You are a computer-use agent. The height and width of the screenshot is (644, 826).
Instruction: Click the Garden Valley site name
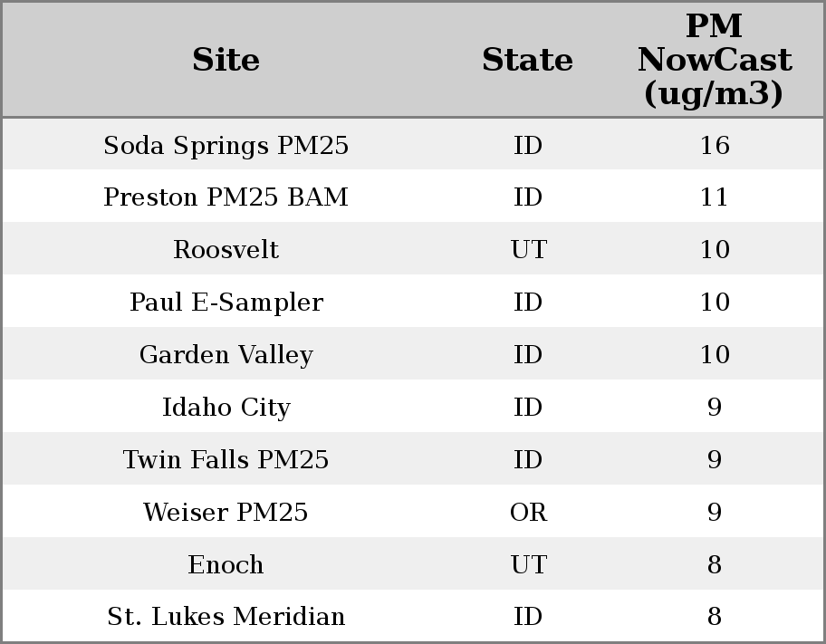(226, 355)
